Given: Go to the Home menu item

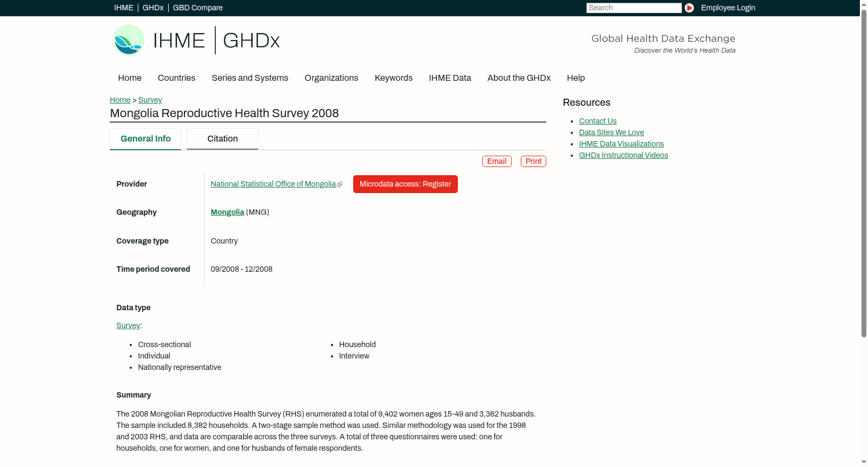Looking at the screenshot, I should 130,78.
